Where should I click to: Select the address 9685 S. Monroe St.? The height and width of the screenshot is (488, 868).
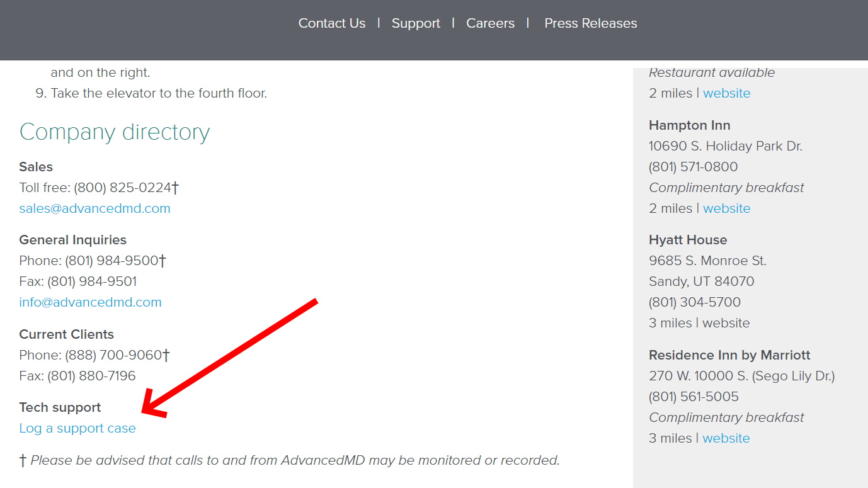[x=708, y=261]
